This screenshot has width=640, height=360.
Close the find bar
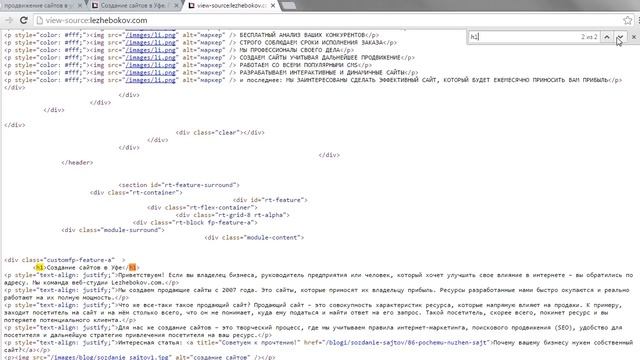click(633, 37)
